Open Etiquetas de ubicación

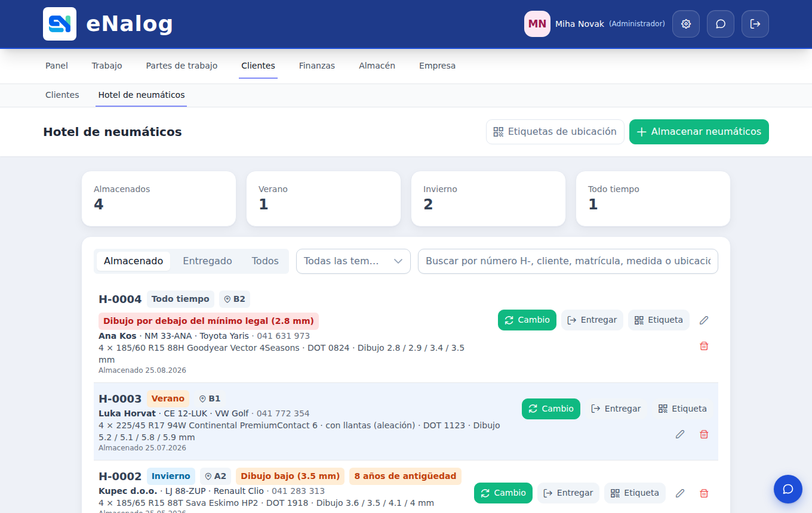(x=555, y=132)
